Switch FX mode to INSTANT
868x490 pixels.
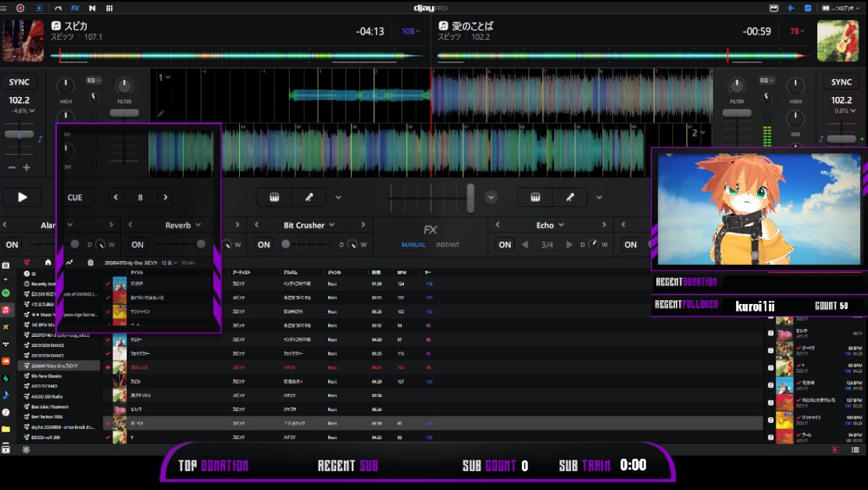coord(448,245)
